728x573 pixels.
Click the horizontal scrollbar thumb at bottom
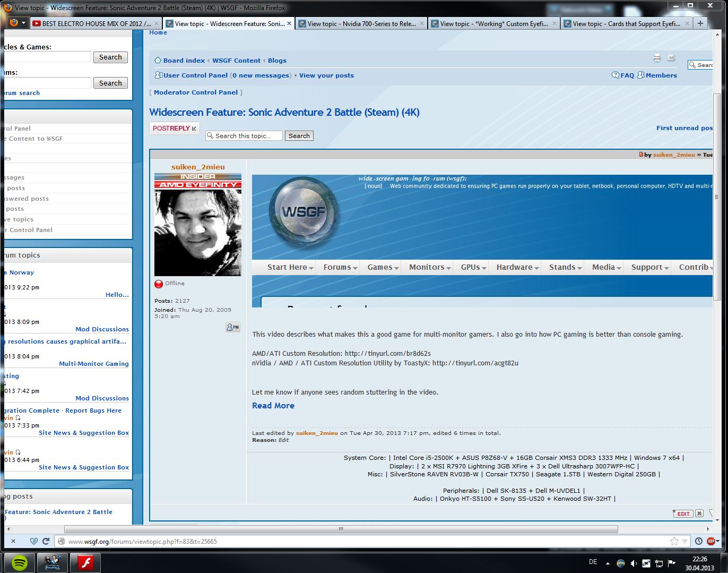click(341, 529)
